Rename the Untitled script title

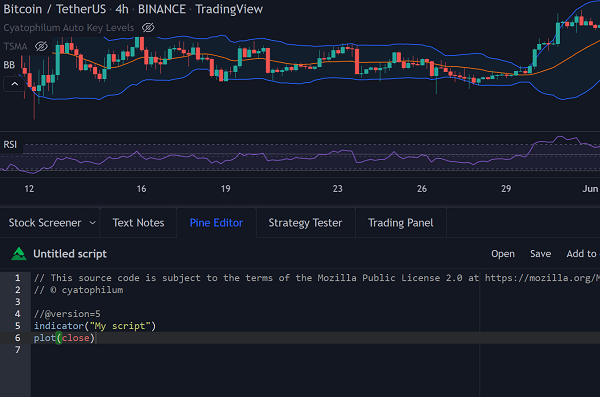point(70,254)
